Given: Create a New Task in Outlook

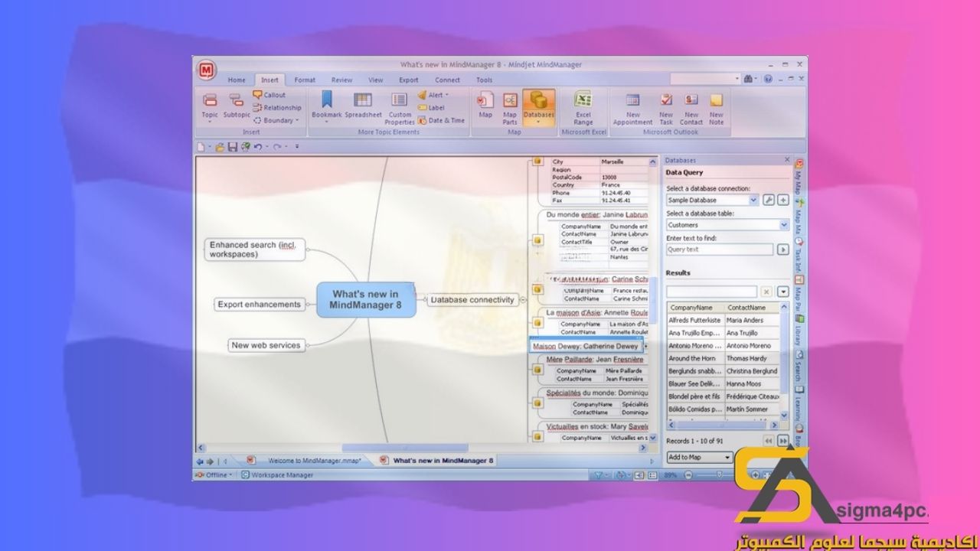Looking at the screenshot, I should tap(666, 108).
